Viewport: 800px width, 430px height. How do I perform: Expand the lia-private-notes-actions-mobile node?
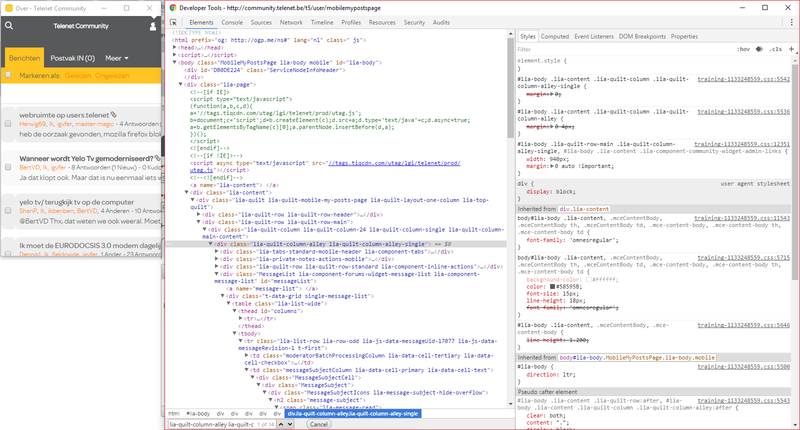click(x=217, y=259)
